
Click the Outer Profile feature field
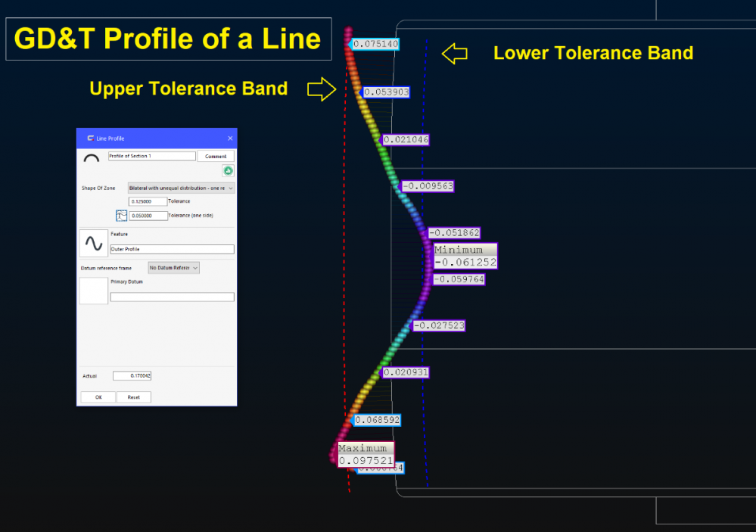click(x=172, y=249)
